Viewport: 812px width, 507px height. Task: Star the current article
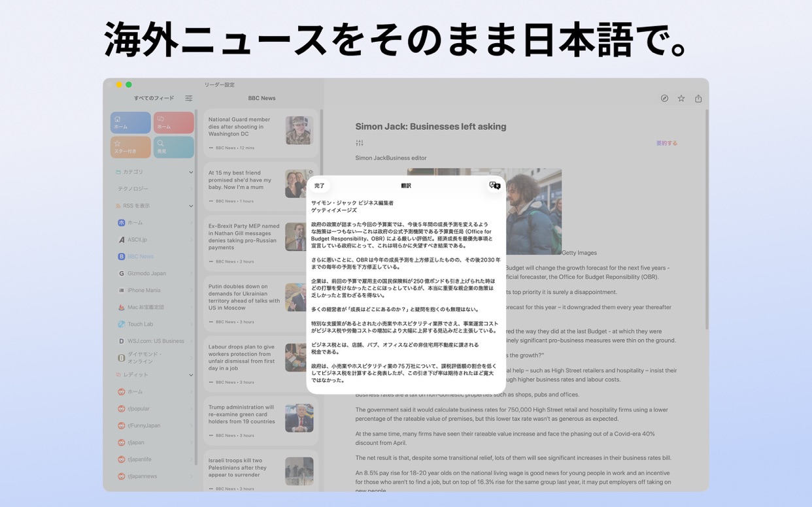tap(681, 97)
